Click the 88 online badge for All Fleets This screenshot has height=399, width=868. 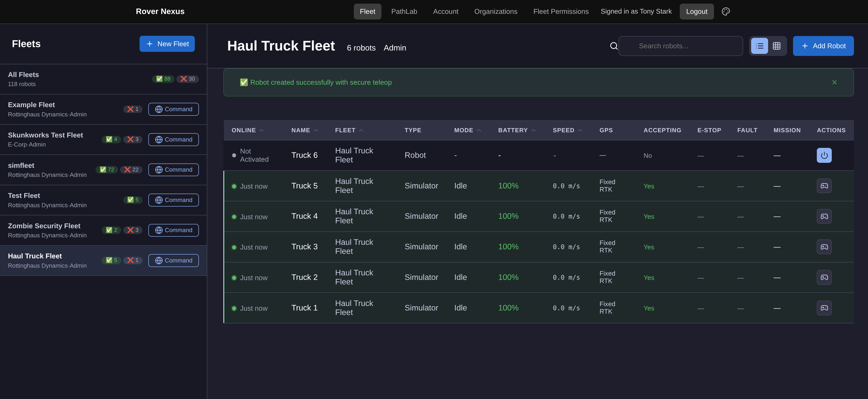163,79
